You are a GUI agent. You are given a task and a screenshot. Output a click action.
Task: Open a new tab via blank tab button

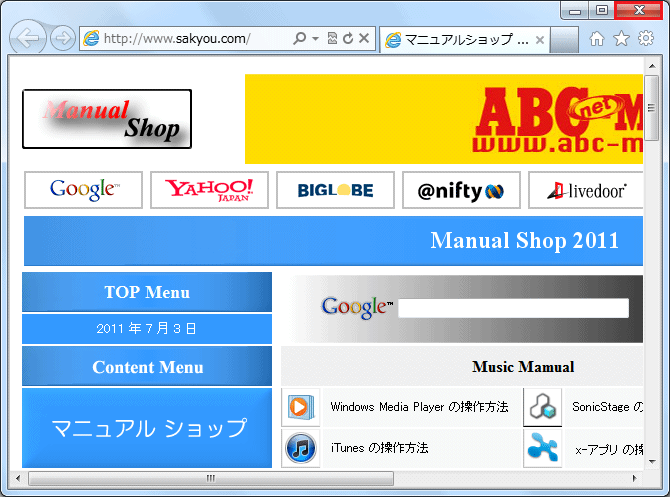(x=565, y=40)
